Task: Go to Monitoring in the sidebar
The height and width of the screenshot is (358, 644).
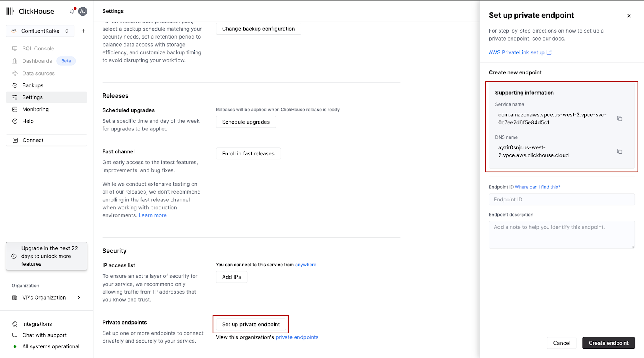Action: [x=35, y=109]
